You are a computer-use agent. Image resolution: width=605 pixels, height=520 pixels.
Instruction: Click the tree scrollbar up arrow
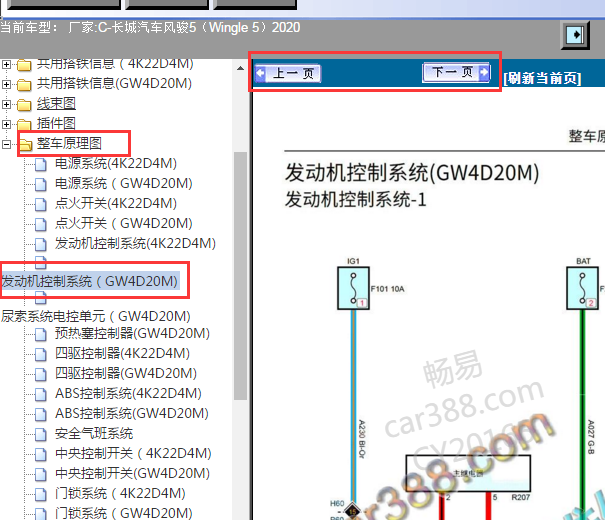coord(240,69)
